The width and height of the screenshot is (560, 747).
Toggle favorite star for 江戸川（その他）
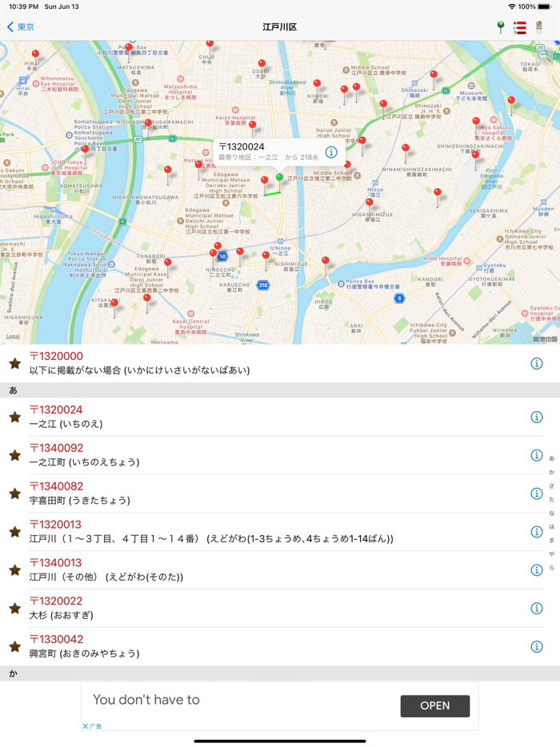pos(15,569)
